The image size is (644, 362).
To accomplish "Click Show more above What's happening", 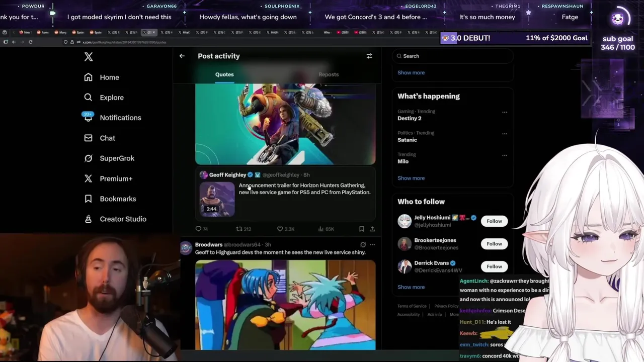I will pos(411,72).
